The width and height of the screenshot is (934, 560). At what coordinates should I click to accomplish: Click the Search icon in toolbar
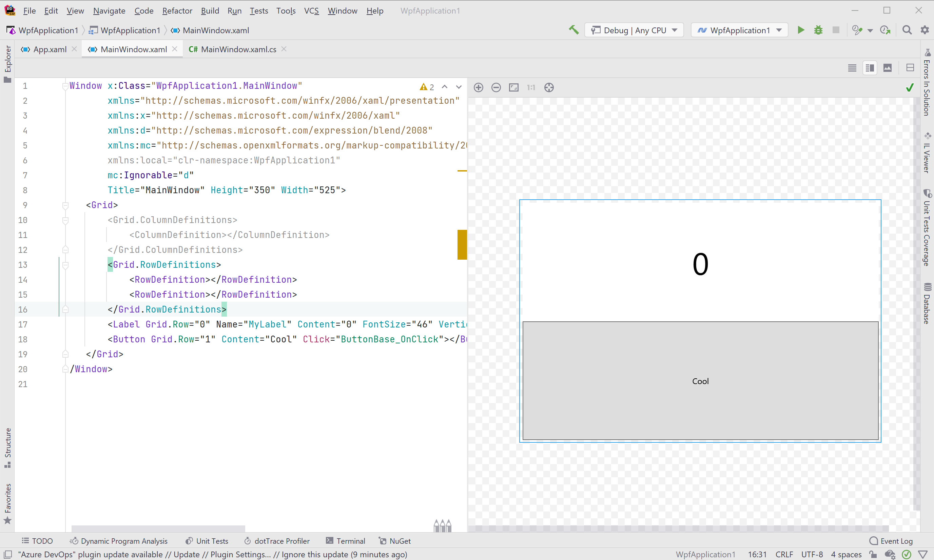[x=907, y=30]
